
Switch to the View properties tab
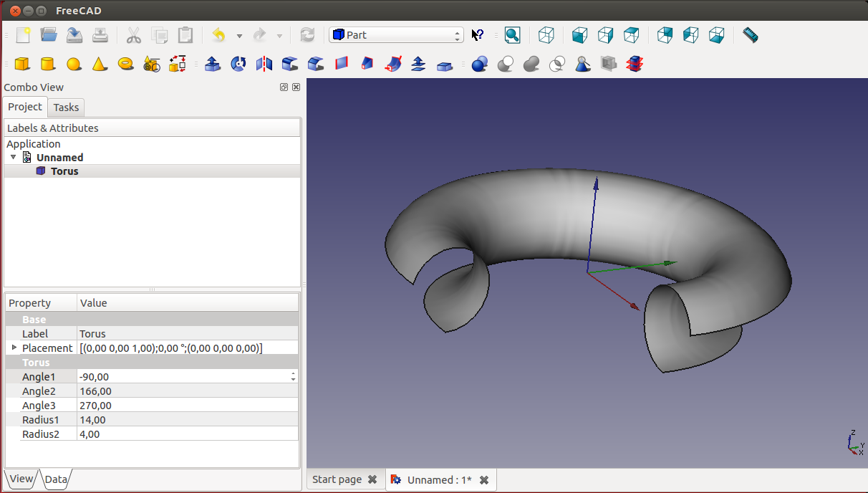point(21,479)
